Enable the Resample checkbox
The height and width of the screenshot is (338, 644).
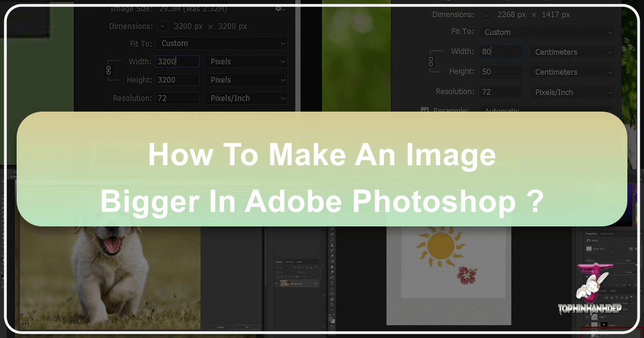click(x=425, y=111)
